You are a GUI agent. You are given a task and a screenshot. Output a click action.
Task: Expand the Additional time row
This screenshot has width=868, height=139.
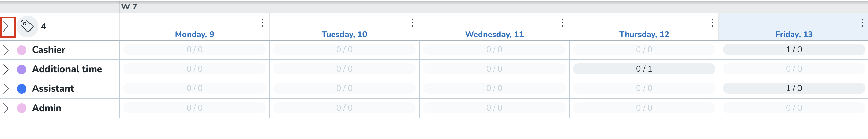click(x=6, y=69)
